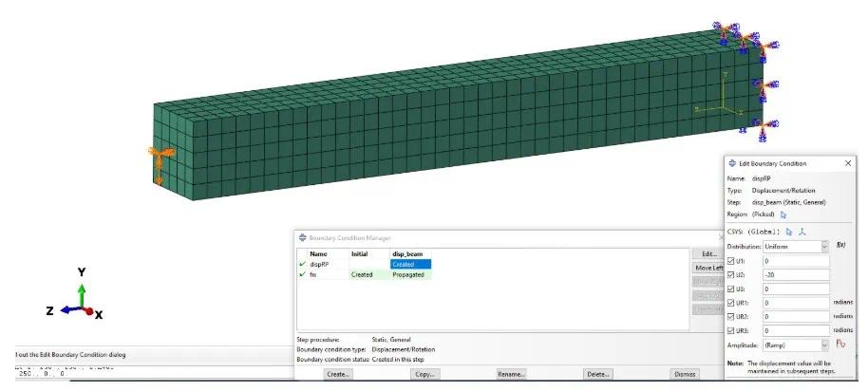Click the CSYS select arrow icon
Image resolution: width=868 pixels, height=391 pixels.
pos(789,231)
